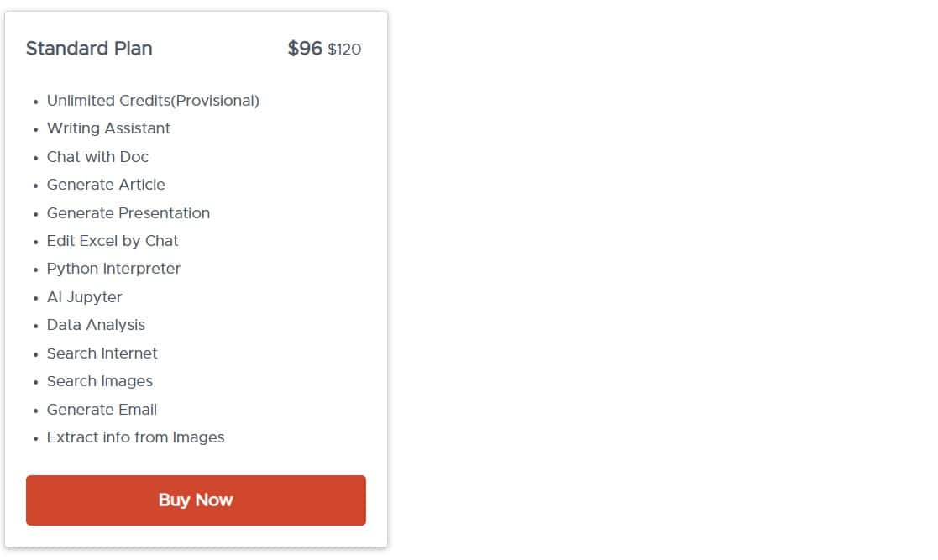Select the Python Interpreter feature
This screenshot has height=560, width=938.
113,269
